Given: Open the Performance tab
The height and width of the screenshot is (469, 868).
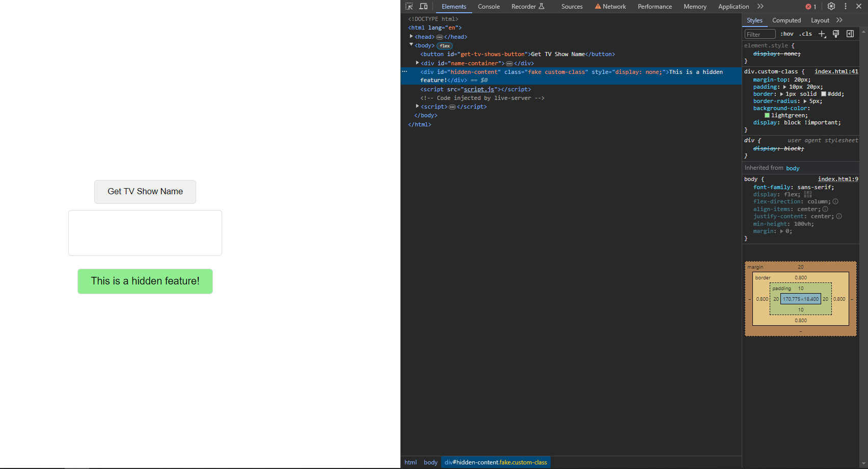Looking at the screenshot, I should [655, 7].
